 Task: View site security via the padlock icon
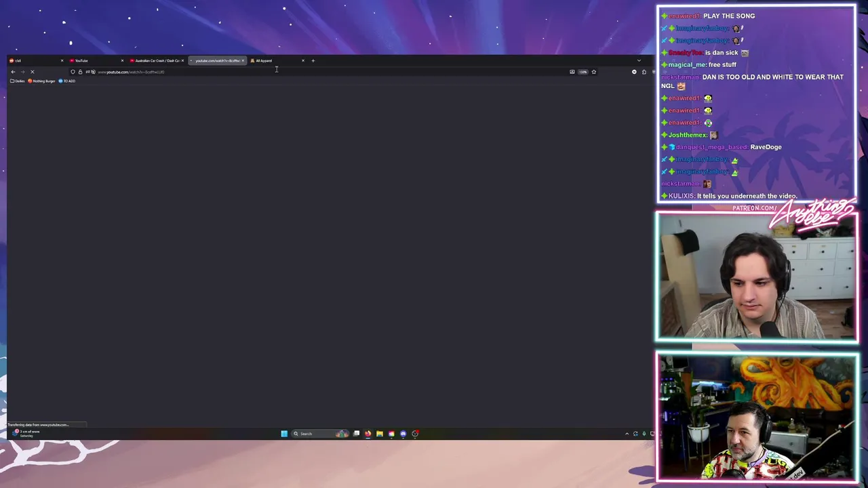pyautogui.click(x=80, y=72)
